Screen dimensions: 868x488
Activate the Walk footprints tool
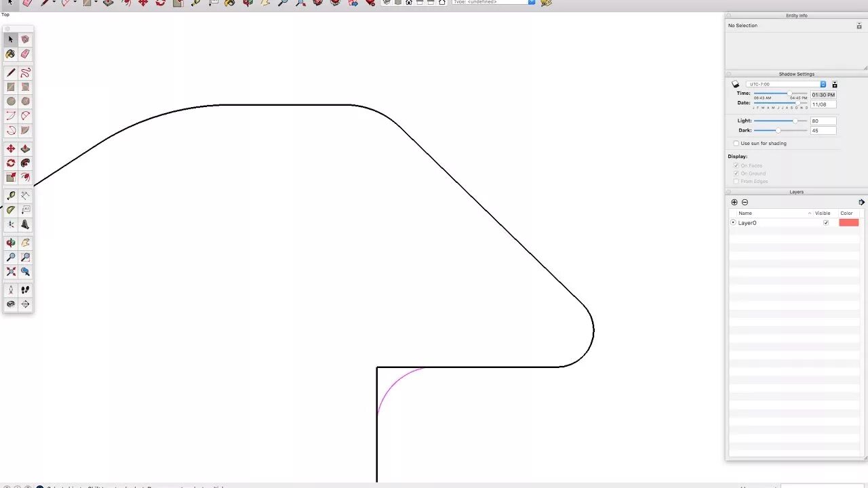point(25,289)
